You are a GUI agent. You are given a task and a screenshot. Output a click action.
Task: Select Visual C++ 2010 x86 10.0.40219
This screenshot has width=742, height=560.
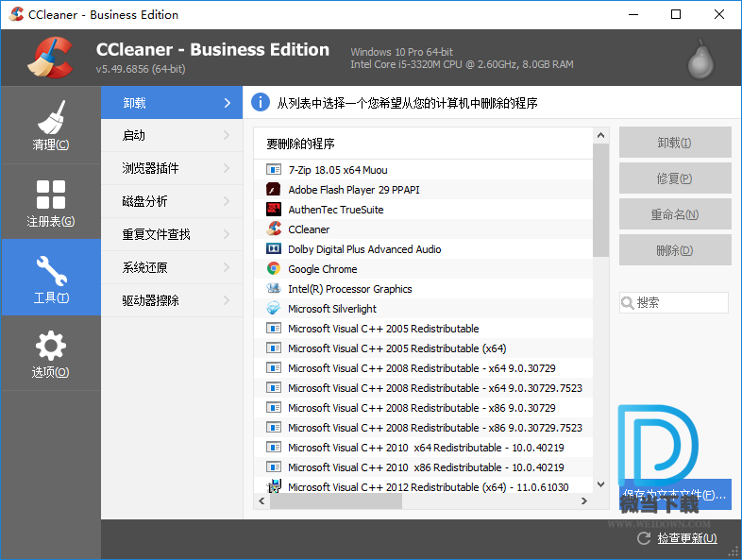[423, 467]
